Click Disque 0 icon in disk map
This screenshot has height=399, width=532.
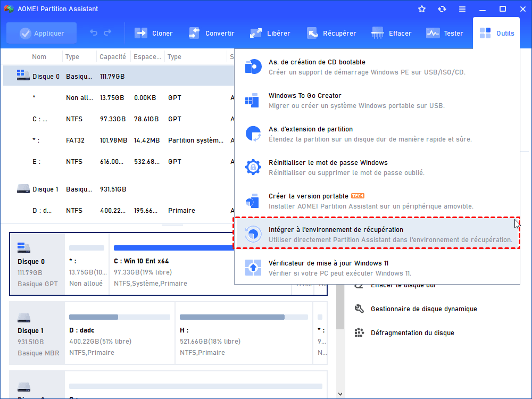(x=24, y=248)
